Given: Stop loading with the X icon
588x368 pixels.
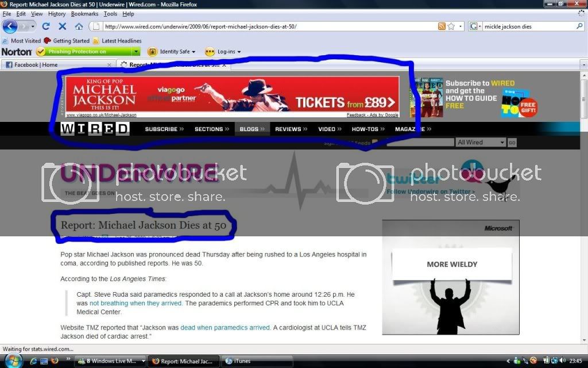Looking at the screenshot, I should tap(62, 26).
